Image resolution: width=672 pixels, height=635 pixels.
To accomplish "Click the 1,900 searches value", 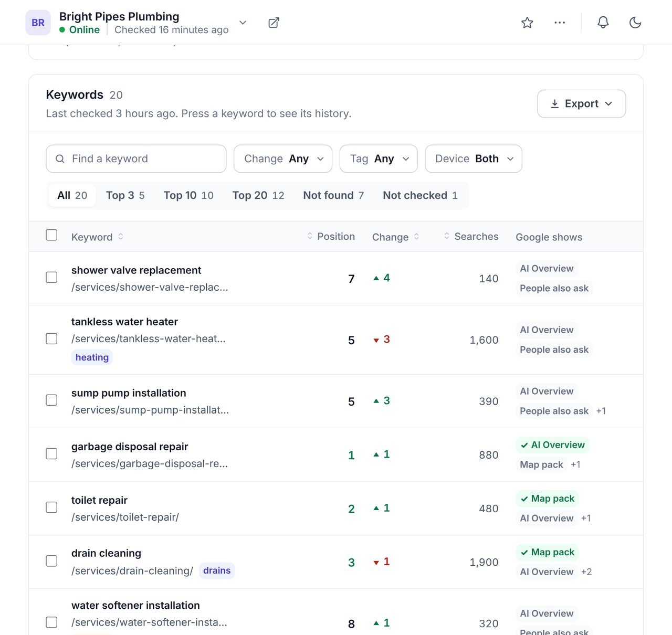I will pyautogui.click(x=484, y=563).
